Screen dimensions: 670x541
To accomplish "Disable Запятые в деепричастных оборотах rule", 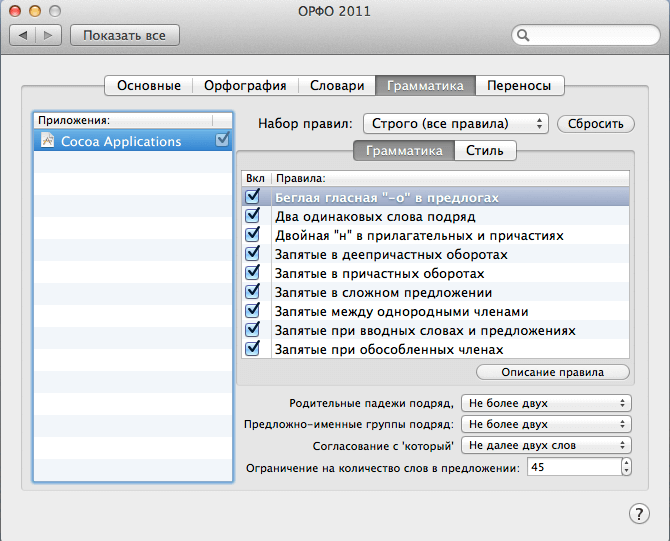I will coord(253,252).
